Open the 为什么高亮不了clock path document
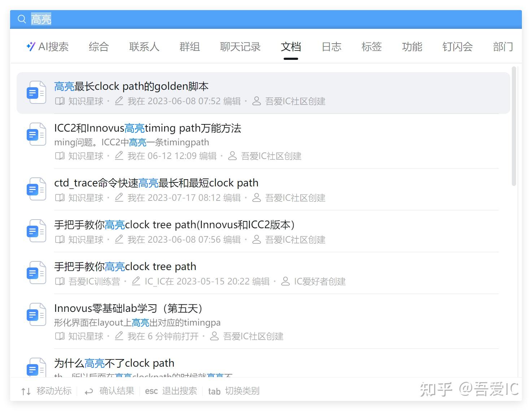The width and height of the screenshot is (532, 411). point(114,363)
